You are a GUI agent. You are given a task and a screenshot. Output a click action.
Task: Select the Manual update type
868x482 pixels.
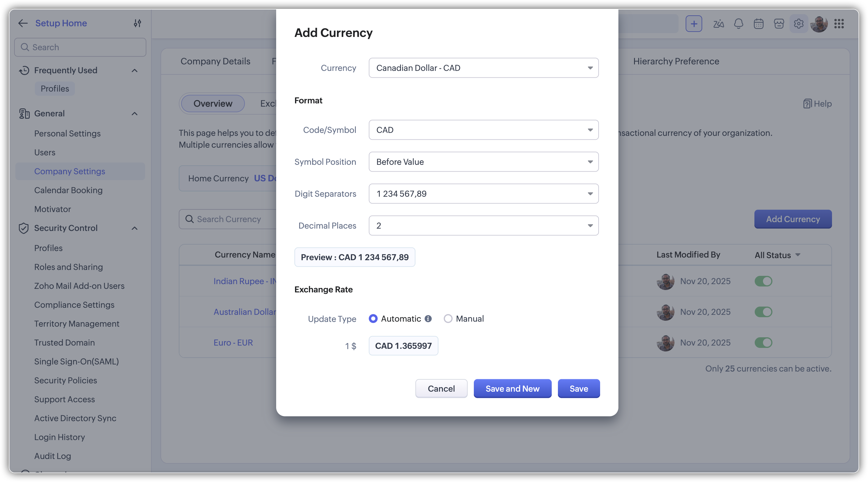[x=448, y=318]
